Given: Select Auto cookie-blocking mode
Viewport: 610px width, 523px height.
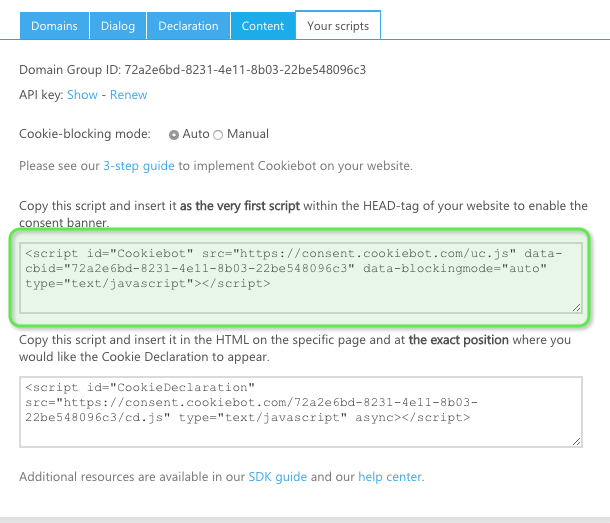Looking at the screenshot, I should (175, 134).
